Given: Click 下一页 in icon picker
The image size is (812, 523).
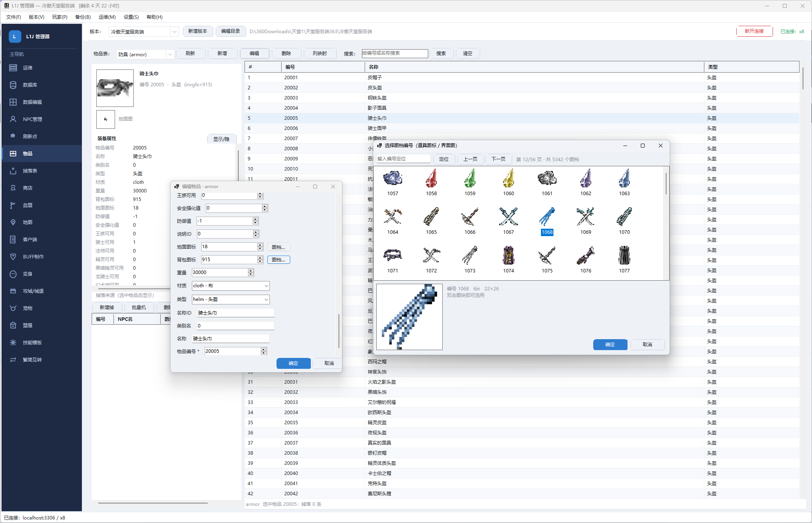Looking at the screenshot, I should tap(498, 159).
